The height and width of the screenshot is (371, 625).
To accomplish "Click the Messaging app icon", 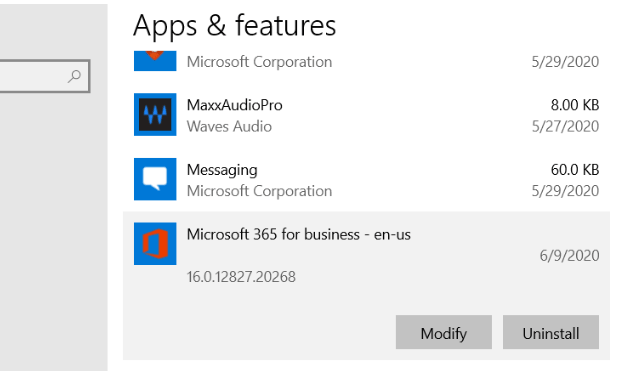I will [155, 179].
